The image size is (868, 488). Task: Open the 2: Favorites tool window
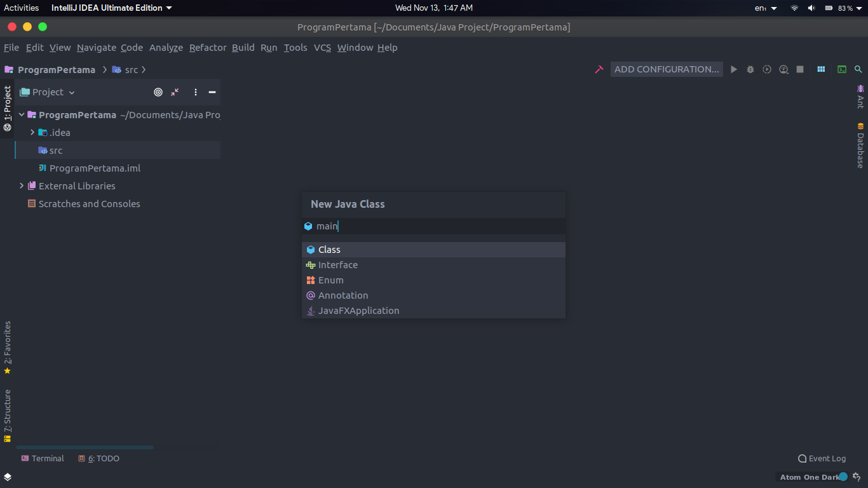(x=8, y=348)
